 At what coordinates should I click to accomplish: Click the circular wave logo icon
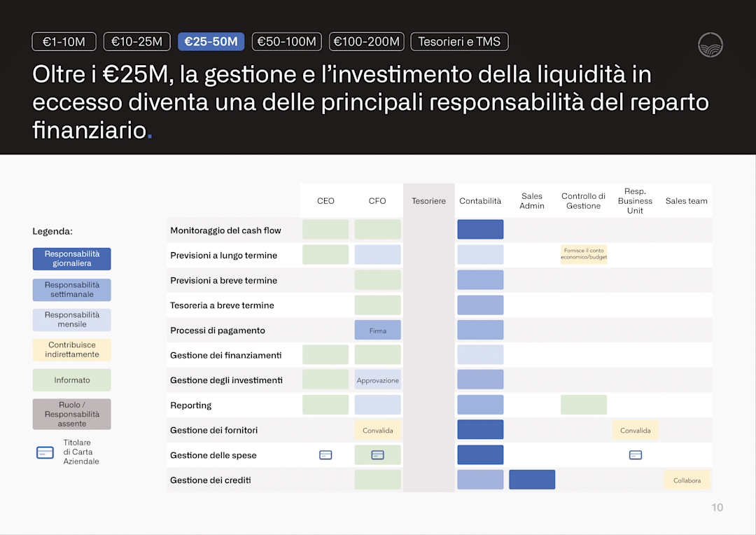710,45
